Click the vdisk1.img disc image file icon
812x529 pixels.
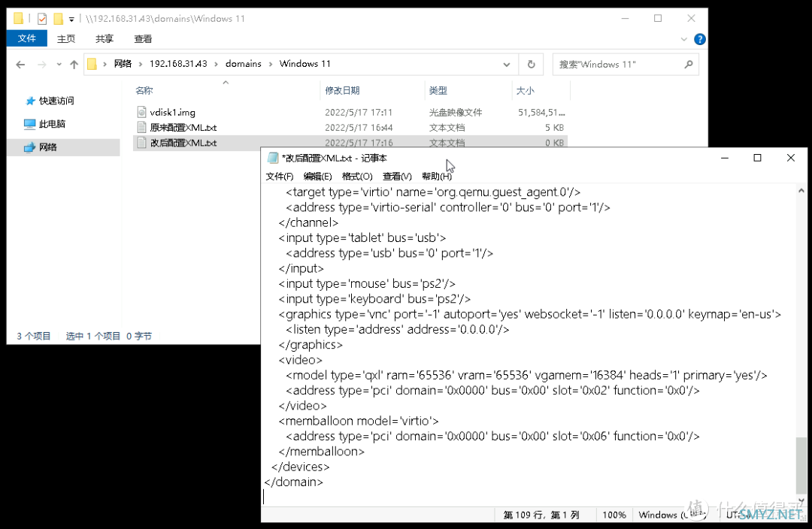point(141,112)
